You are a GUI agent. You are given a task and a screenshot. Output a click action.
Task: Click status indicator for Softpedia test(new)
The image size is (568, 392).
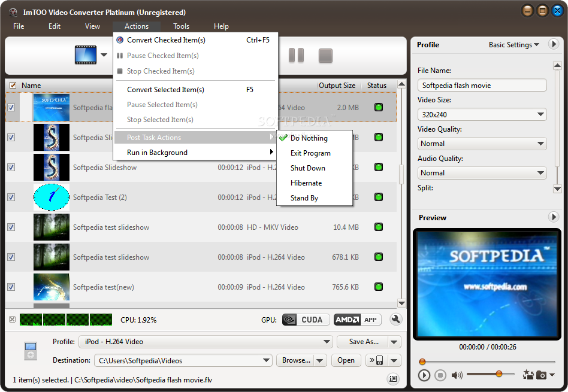(379, 287)
